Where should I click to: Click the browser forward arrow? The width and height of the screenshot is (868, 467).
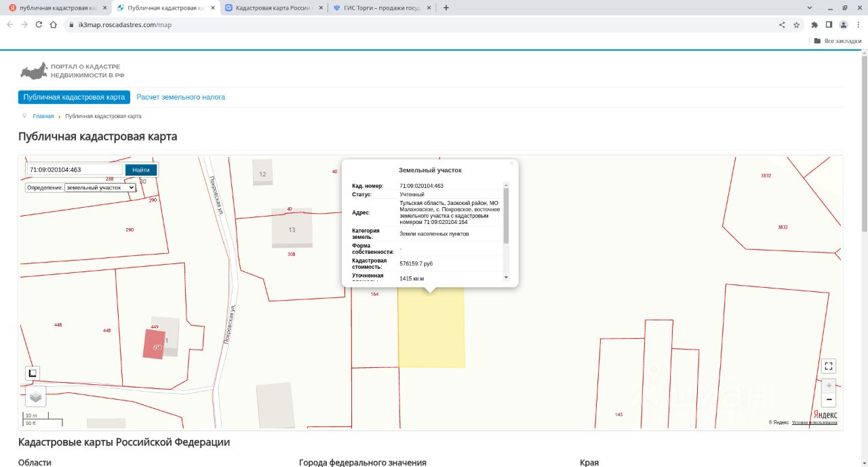pos(24,24)
